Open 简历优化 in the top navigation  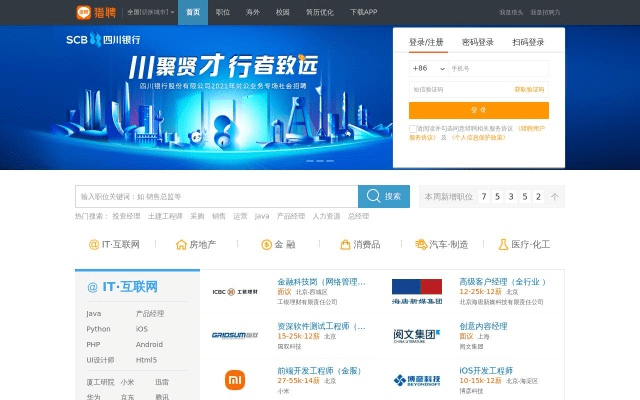click(320, 12)
